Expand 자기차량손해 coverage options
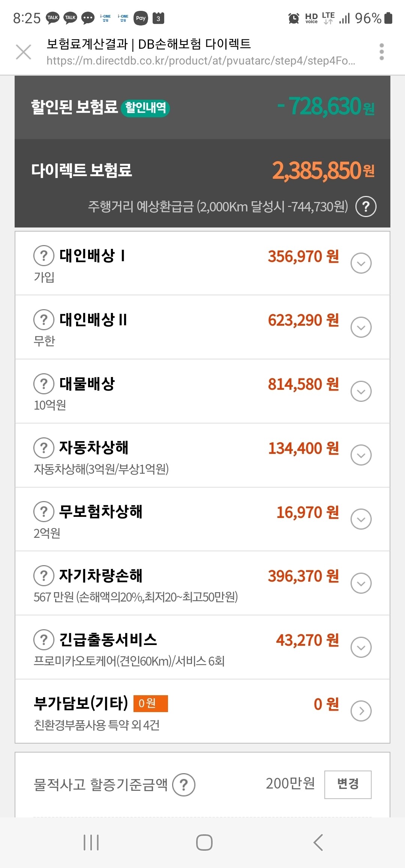 361,583
